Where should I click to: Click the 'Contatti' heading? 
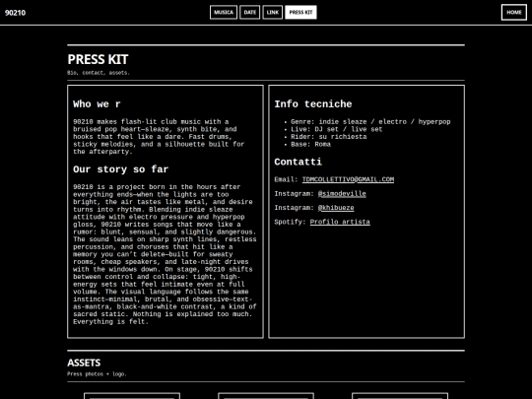tap(298, 162)
